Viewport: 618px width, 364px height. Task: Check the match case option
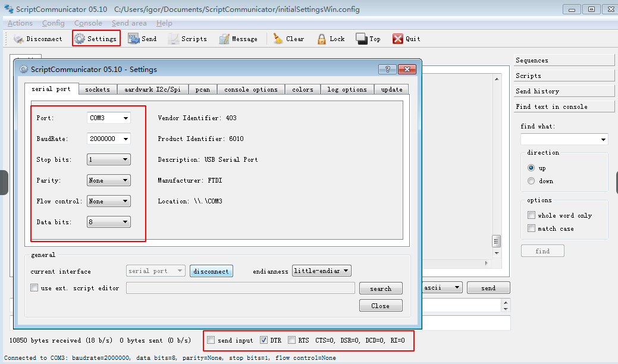[x=531, y=228]
